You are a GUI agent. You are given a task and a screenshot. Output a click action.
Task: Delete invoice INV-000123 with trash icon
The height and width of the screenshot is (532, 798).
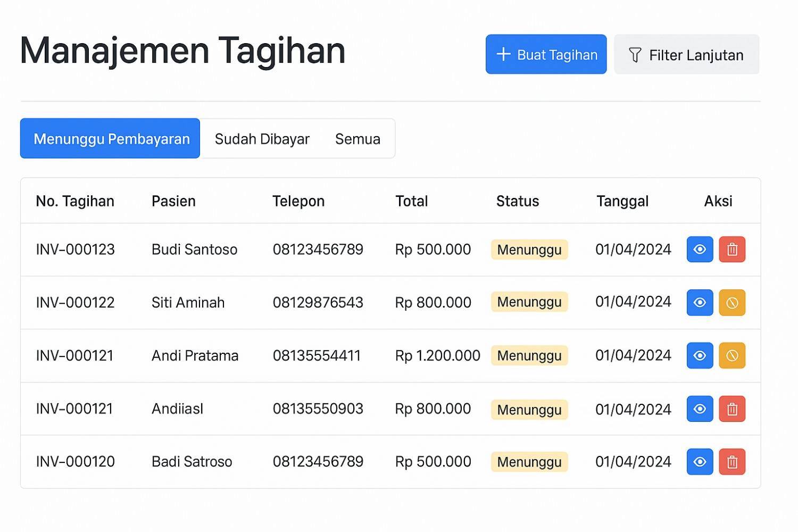tap(732, 250)
